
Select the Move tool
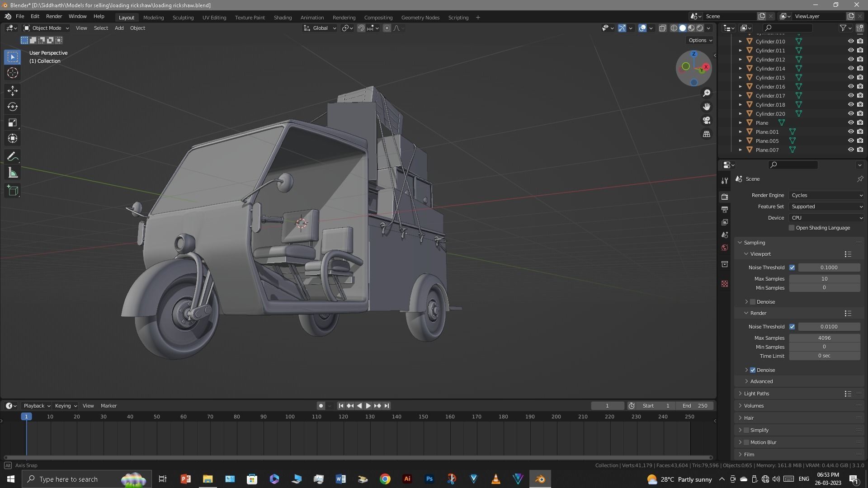coord(13,91)
